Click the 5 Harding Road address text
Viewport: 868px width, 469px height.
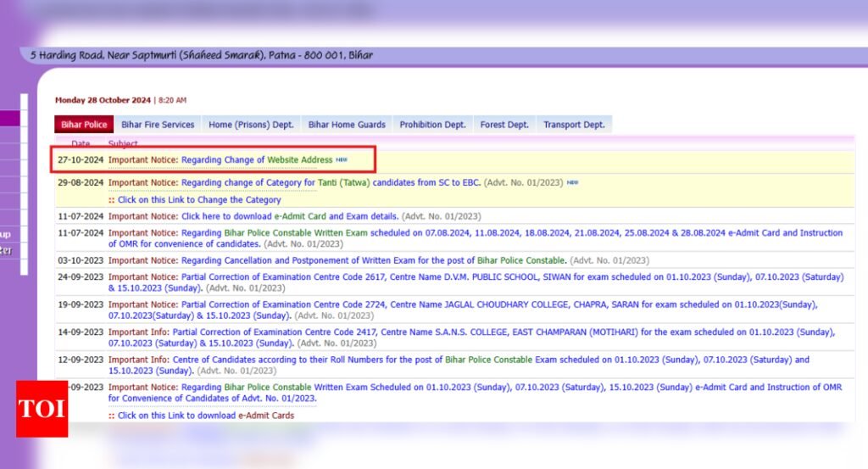202,55
